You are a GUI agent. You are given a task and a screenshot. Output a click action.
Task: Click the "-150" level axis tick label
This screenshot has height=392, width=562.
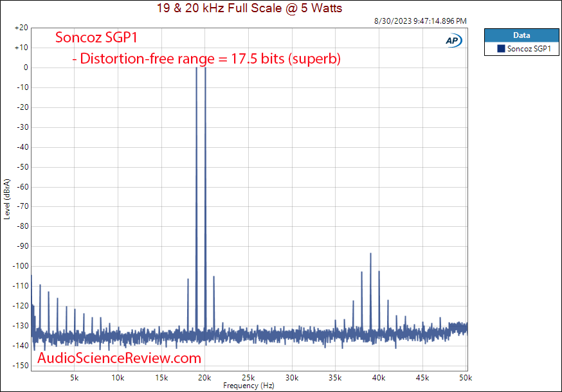tap(21, 366)
